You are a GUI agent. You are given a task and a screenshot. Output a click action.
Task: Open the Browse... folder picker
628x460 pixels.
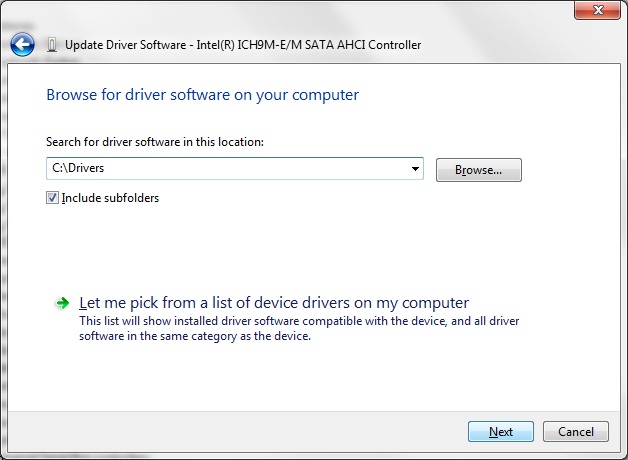[x=479, y=170]
